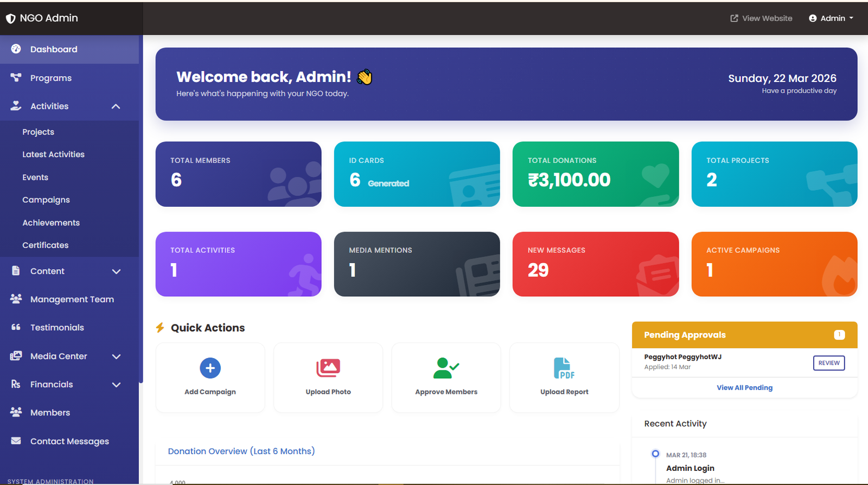The width and height of the screenshot is (868, 485).
Task: Click the Upload Photo quick action label
Action: point(328,392)
